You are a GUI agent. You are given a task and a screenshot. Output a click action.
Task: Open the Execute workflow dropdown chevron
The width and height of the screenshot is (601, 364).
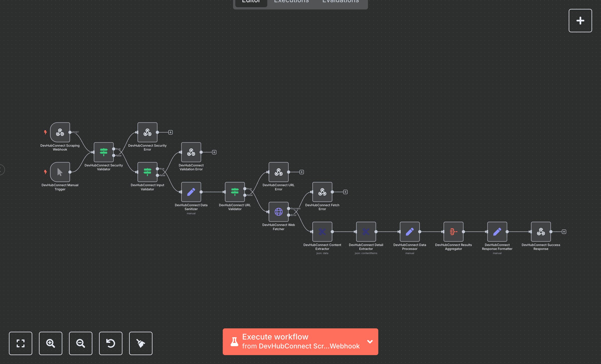coord(370,342)
